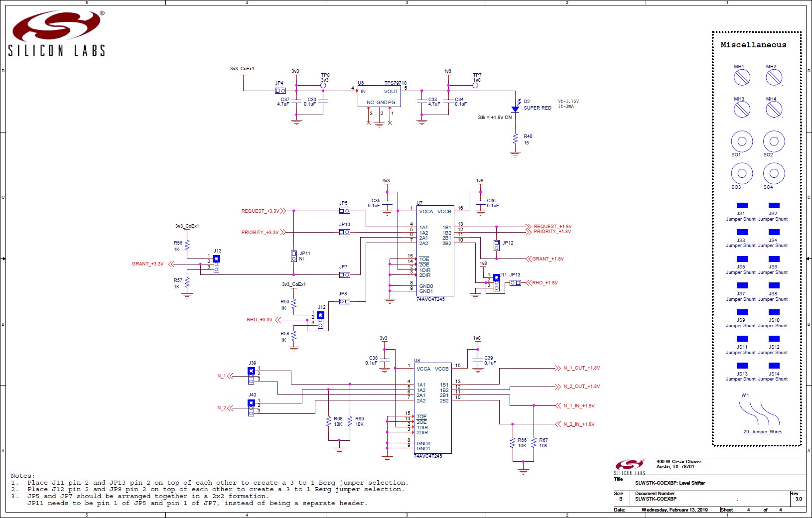The height and width of the screenshot is (518, 812).
Task: Click the N_2_OUT_+1.8V net label
Action: (582, 387)
